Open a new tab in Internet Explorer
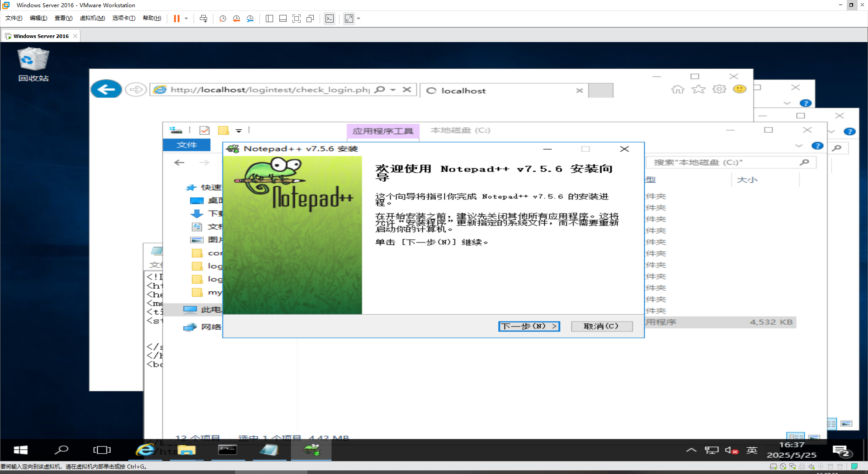868x474 pixels. click(x=601, y=90)
